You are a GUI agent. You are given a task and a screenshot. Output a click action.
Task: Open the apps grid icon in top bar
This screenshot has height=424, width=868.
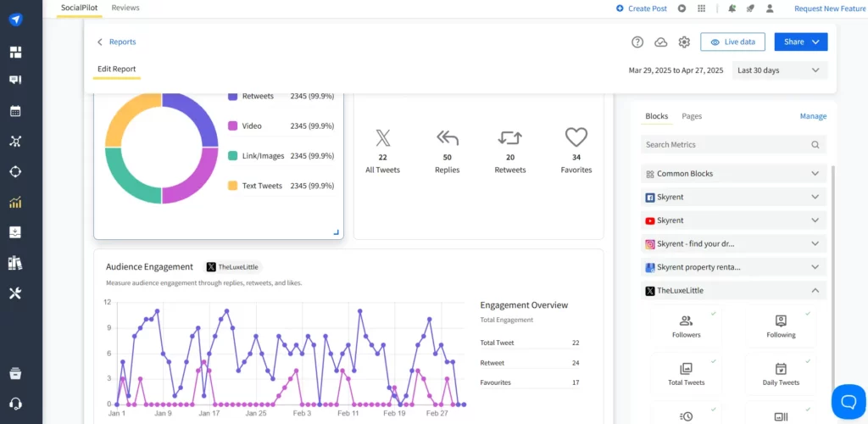pyautogui.click(x=701, y=8)
